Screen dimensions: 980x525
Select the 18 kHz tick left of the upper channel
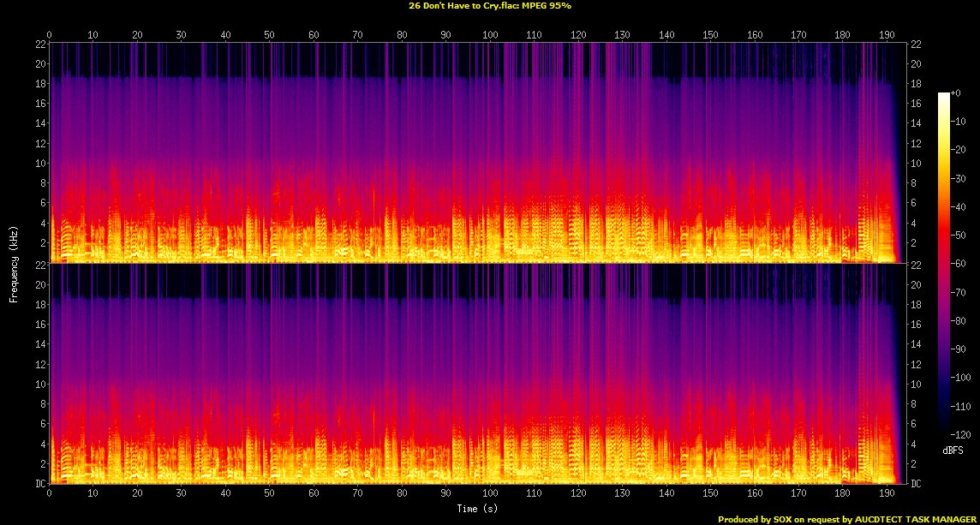(x=39, y=84)
